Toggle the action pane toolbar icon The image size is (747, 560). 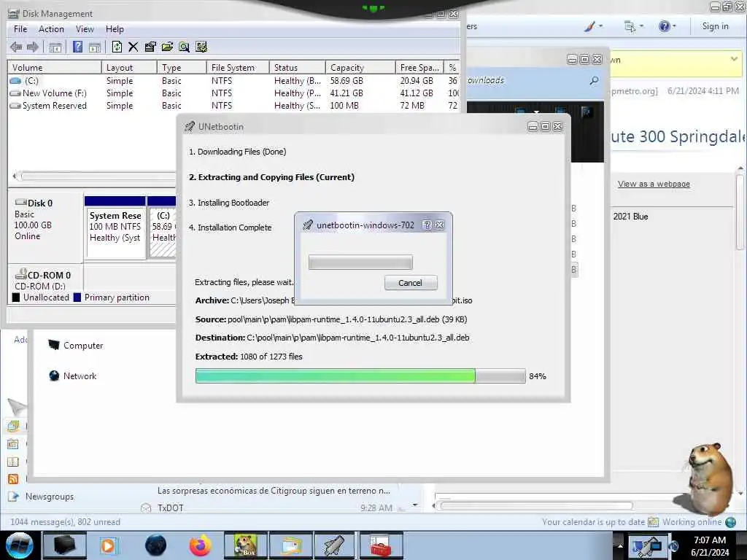tap(95, 47)
